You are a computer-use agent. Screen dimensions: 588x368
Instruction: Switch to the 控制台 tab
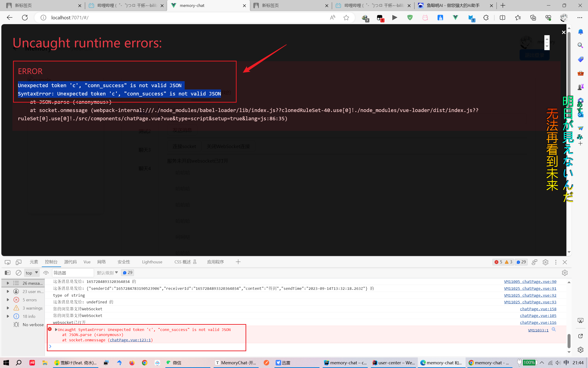(51, 262)
